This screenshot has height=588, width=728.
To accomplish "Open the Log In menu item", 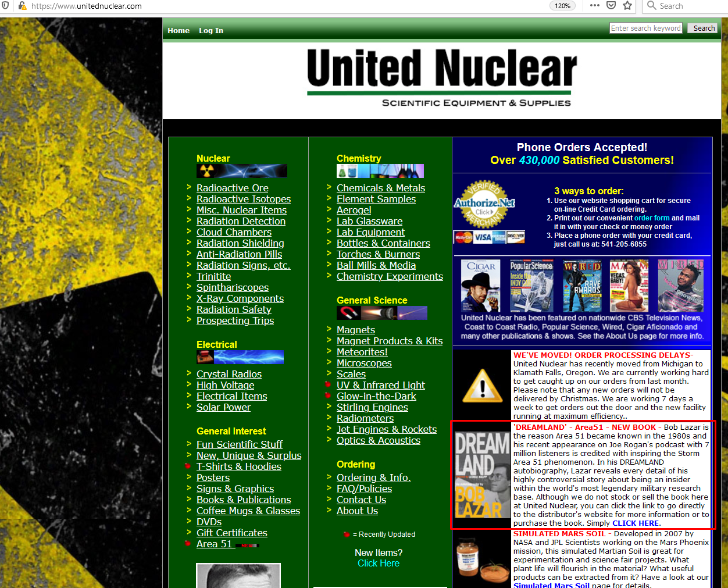I will click(x=211, y=30).
